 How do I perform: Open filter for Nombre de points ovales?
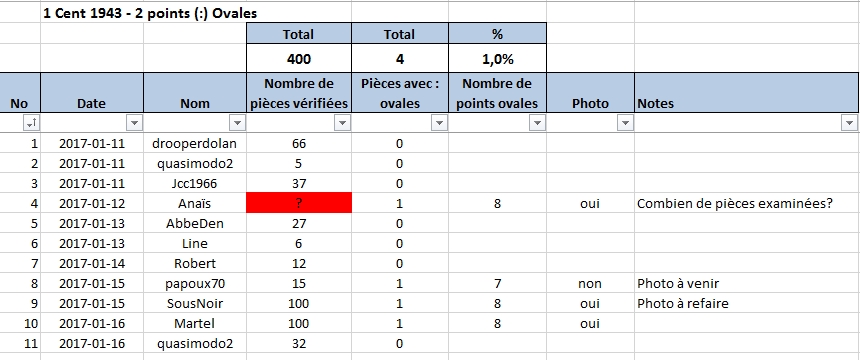[537, 124]
